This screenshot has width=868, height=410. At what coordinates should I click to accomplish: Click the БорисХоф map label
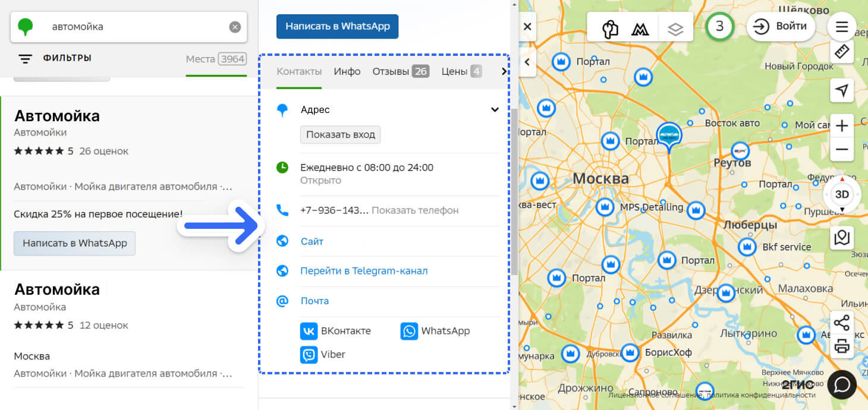click(x=668, y=352)
